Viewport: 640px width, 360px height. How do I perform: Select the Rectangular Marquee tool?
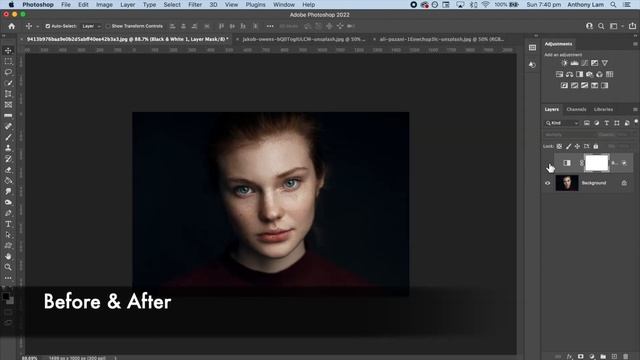[x=8, y=62]
